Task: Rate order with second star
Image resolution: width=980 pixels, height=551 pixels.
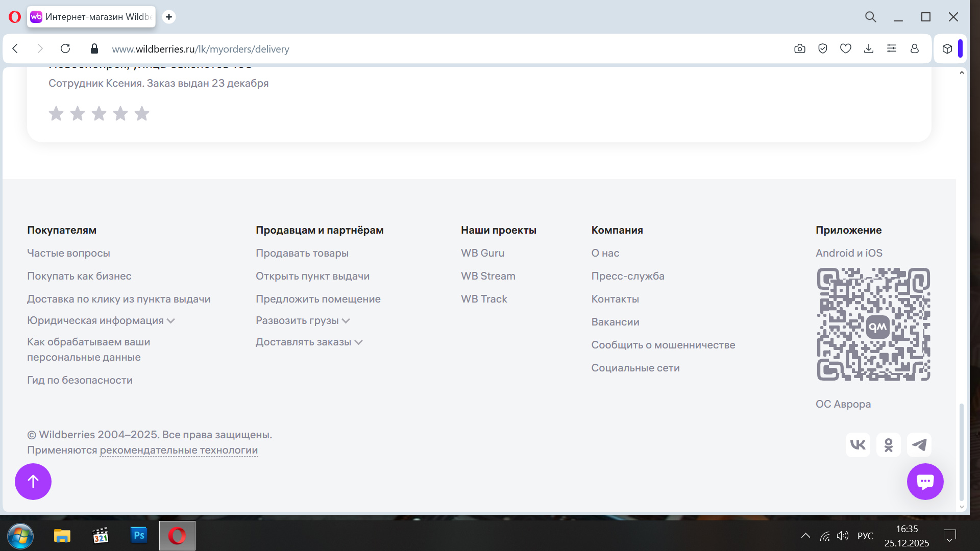Action: 78,113
